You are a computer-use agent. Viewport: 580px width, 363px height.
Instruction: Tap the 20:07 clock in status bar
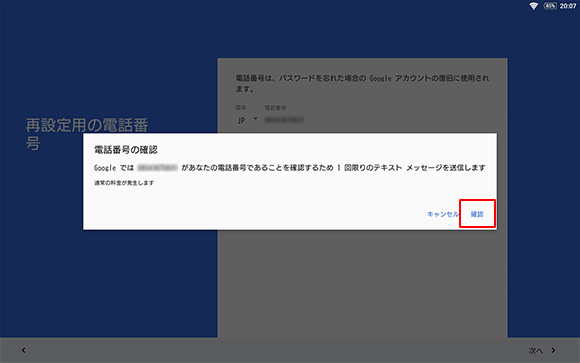pyautogui.click(x=568, y=6)
